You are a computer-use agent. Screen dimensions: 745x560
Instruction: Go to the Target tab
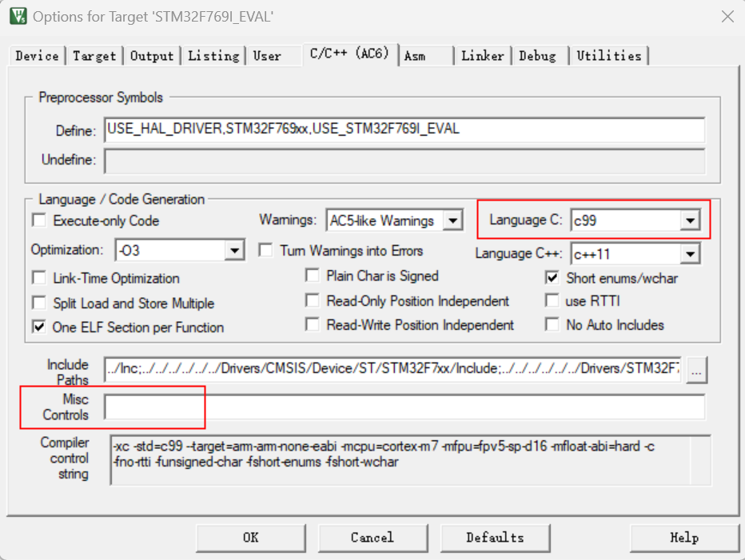pyautogui.click(x=94, y=56)
